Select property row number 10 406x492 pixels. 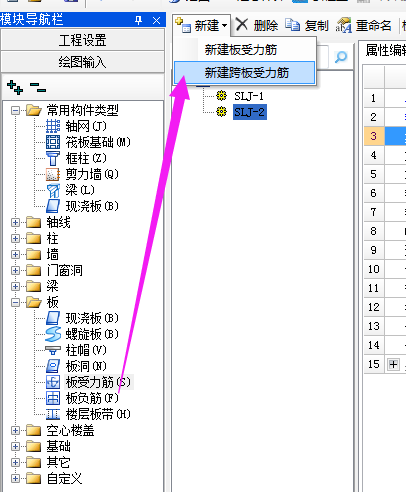click(x=374, y=269)
